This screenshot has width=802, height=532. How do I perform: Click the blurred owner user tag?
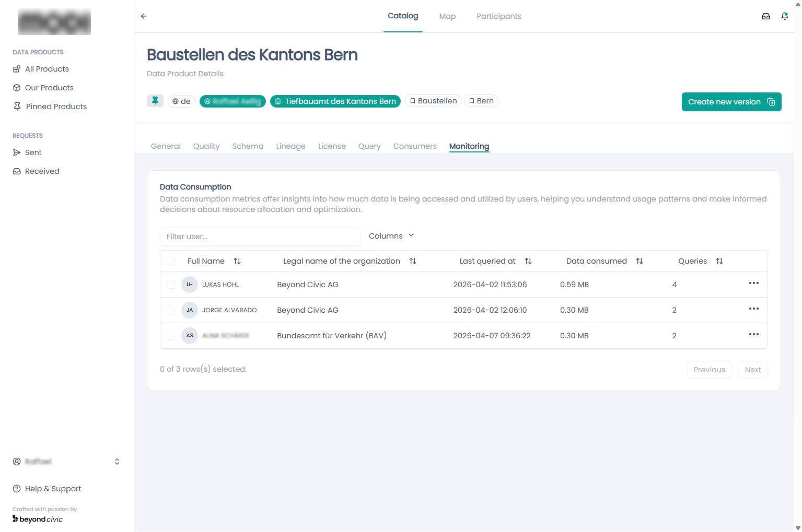click(233, 101)
